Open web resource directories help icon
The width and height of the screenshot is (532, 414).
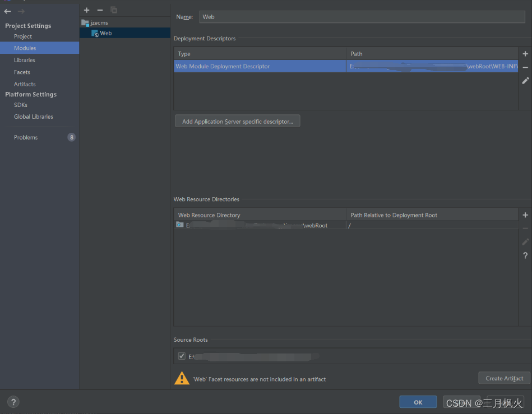click(525, 255)
